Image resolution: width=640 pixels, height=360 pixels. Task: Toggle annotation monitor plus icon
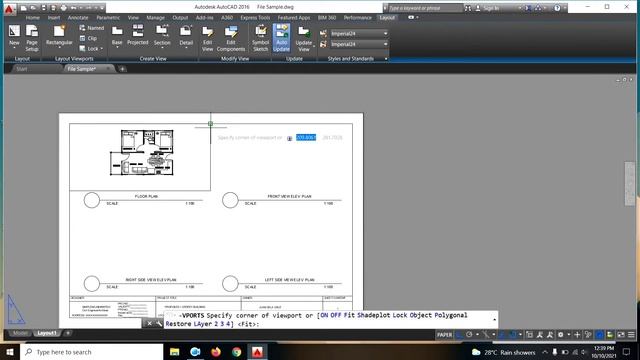click(x=577, y=335)
